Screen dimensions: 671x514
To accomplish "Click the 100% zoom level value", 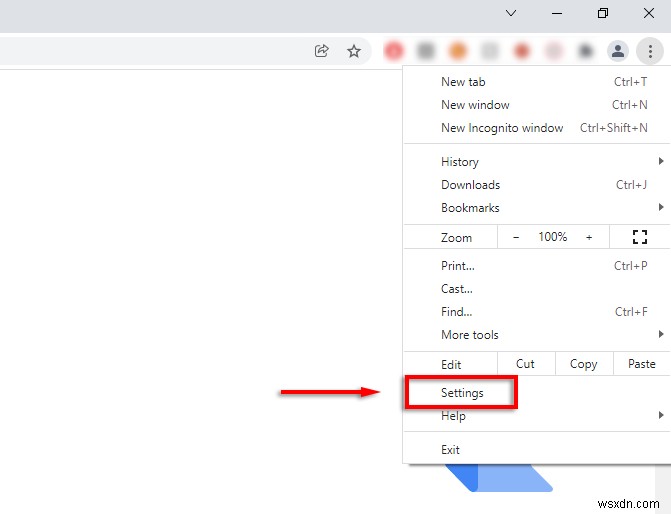I will [552, 237].
